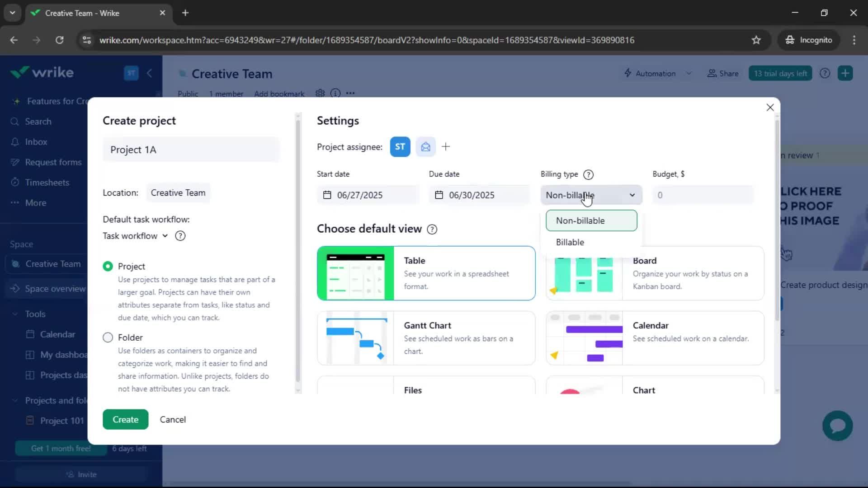
Task: Click the Budget input field
Action: [x=703, y=195]
